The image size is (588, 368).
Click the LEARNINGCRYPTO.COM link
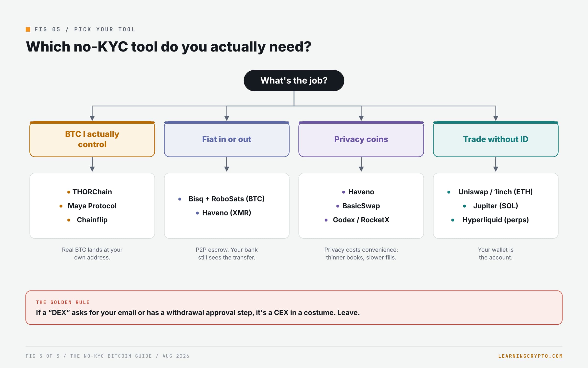click(530, 356)
